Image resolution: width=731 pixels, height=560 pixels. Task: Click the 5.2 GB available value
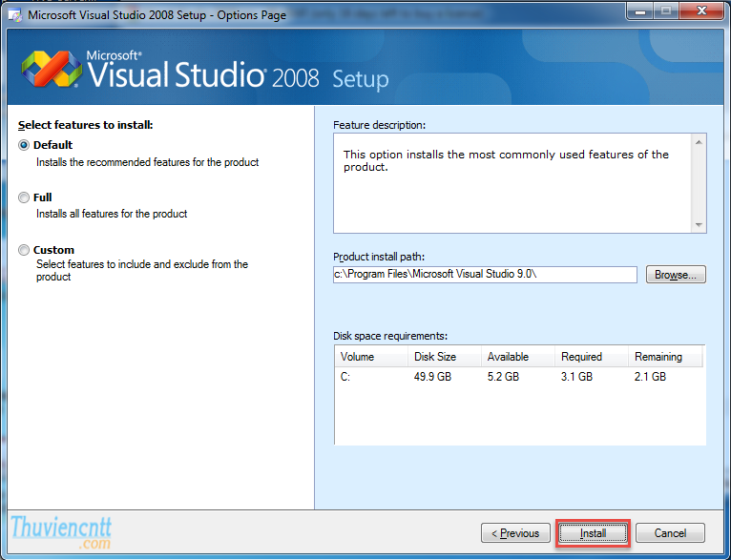pos(503,377)
